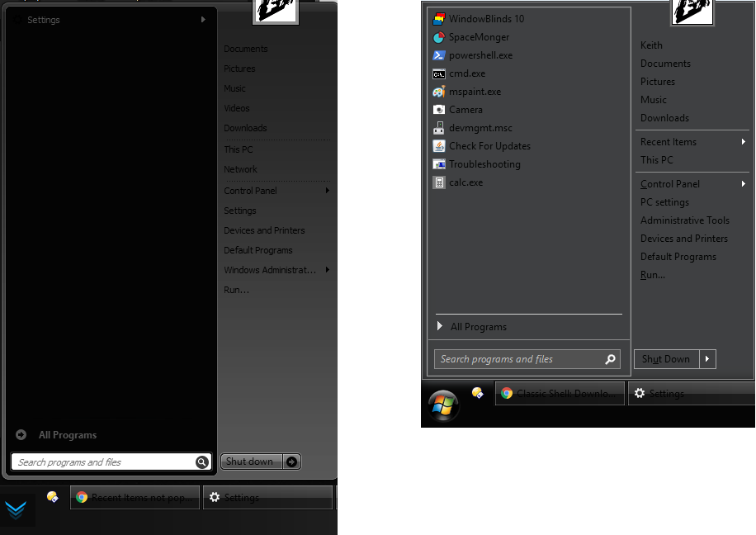The width and height of the screenshot is (756, 535).
Task: Expand Windows Administrat... submenu arrow
Action: (x=328, y=270)
